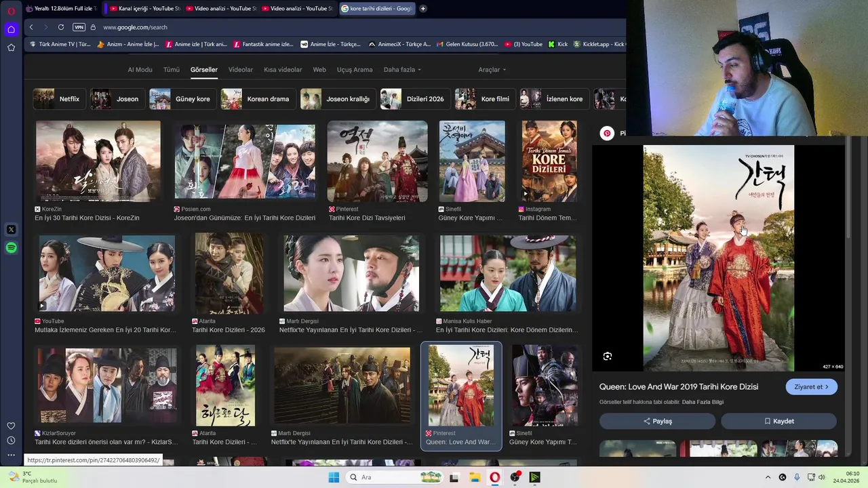Click the home icon in Opera sidebar
868x488 pixels.
11,29
